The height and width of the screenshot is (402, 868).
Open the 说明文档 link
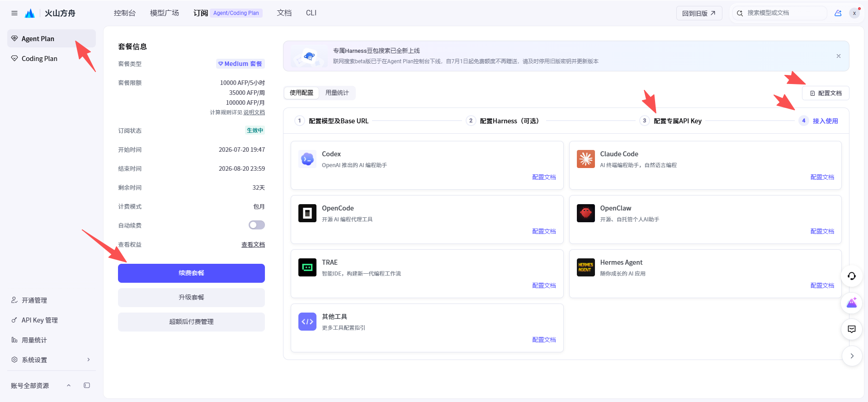coord(254,112)
